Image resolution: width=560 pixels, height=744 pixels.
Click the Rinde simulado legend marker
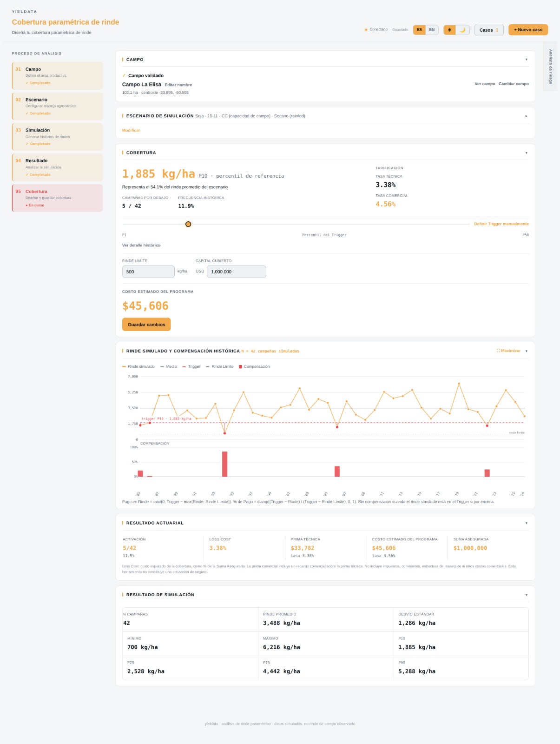[x=124, y=366]
